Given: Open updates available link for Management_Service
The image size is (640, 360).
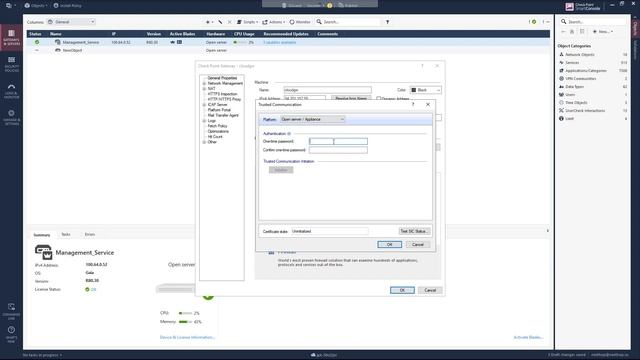Looking at the screenshot, I should pos(280,42).
